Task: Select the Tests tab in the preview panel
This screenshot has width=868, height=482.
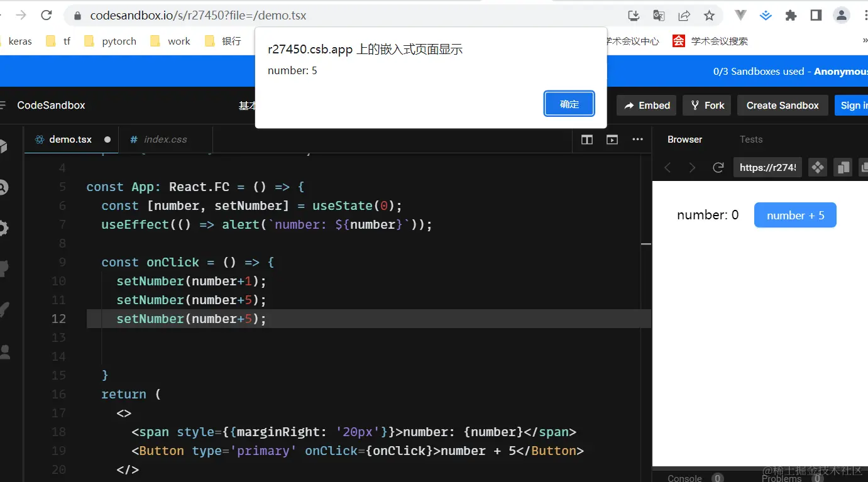Action: (x=751, y=140)
